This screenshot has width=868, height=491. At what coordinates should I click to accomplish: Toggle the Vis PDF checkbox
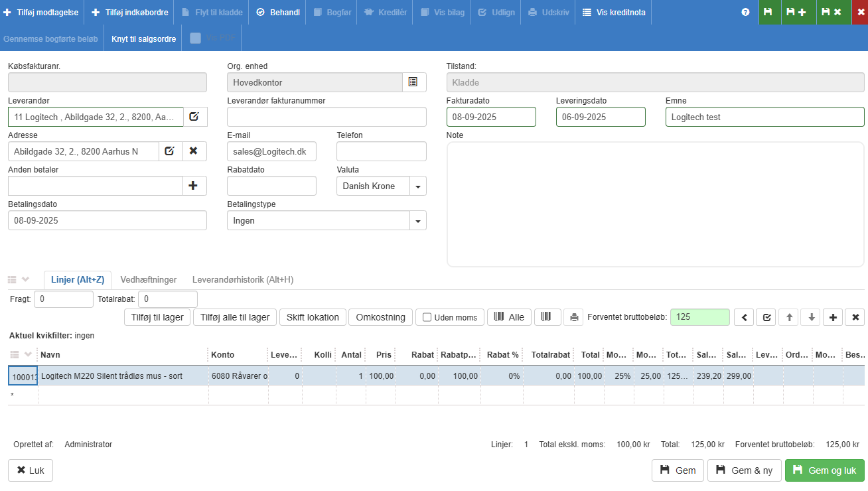pos(196,38)
